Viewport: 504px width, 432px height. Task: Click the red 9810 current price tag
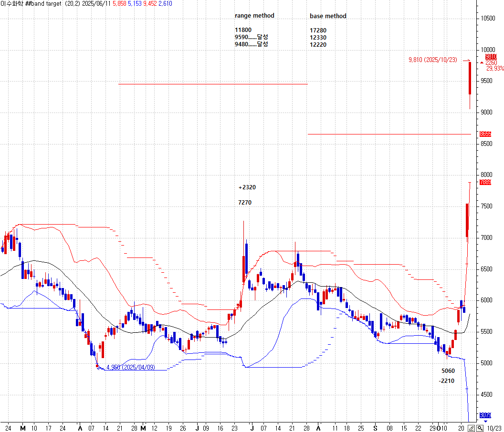[x=491, y=56]
